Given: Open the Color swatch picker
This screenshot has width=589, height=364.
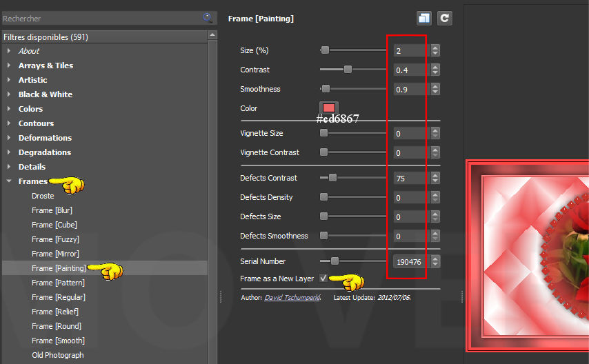Looking at the screenshot, I should [329, 108].
